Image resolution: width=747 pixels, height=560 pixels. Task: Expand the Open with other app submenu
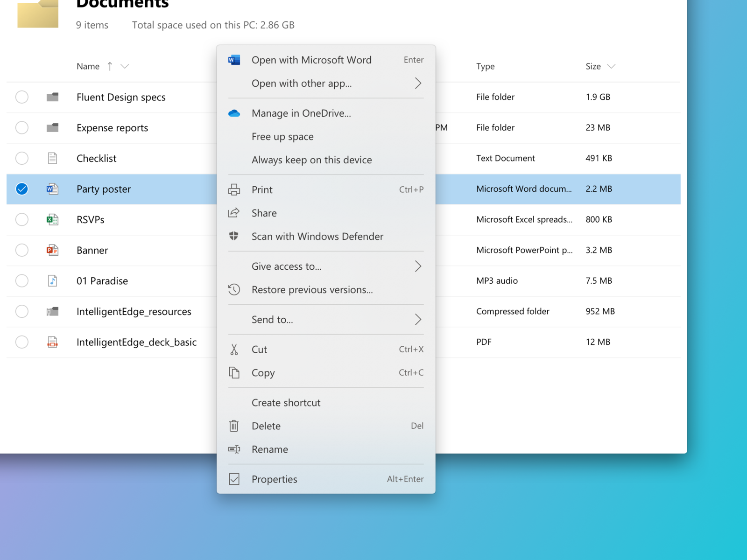pyautogui.click(x=418, y=83)
